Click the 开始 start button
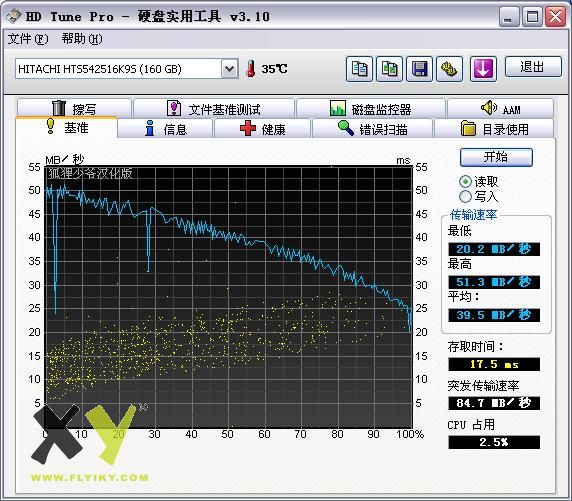 (x=496, y=157)
